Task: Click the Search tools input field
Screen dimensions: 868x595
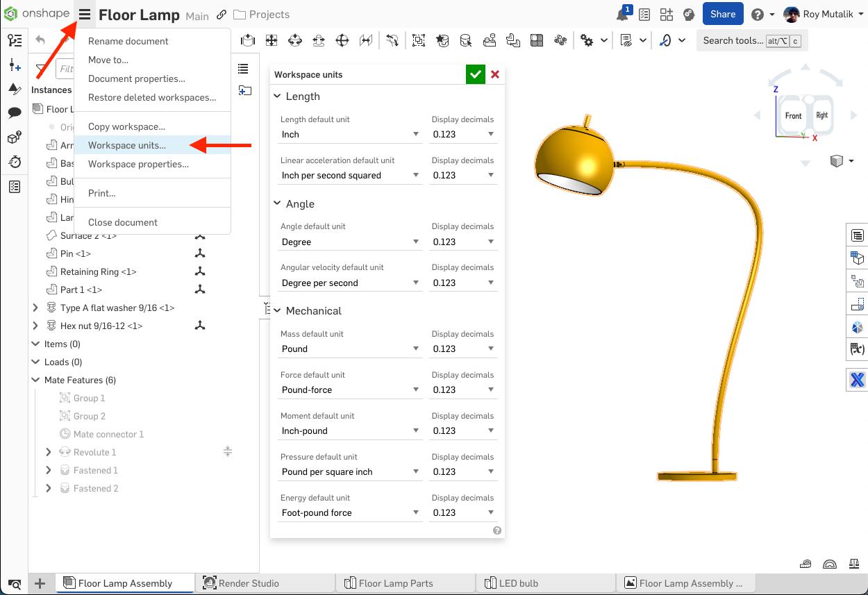Action: click(733, 40)
